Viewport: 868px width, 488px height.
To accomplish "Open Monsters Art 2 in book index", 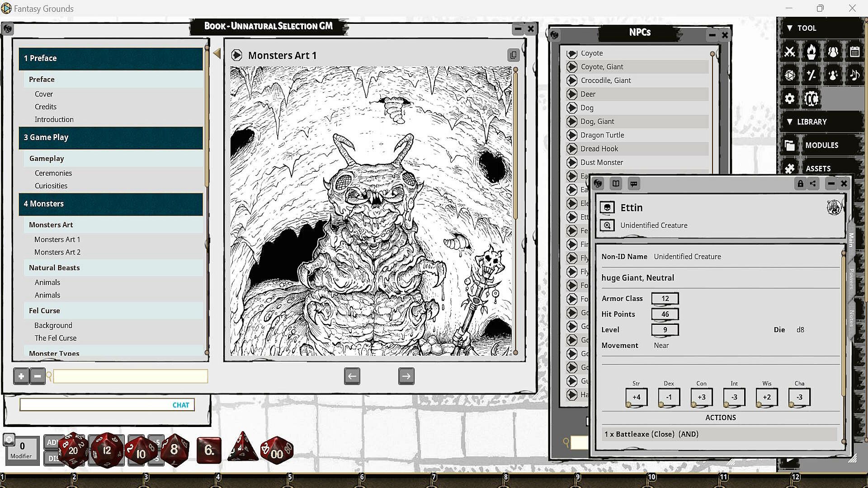I will tap(57, 252).
